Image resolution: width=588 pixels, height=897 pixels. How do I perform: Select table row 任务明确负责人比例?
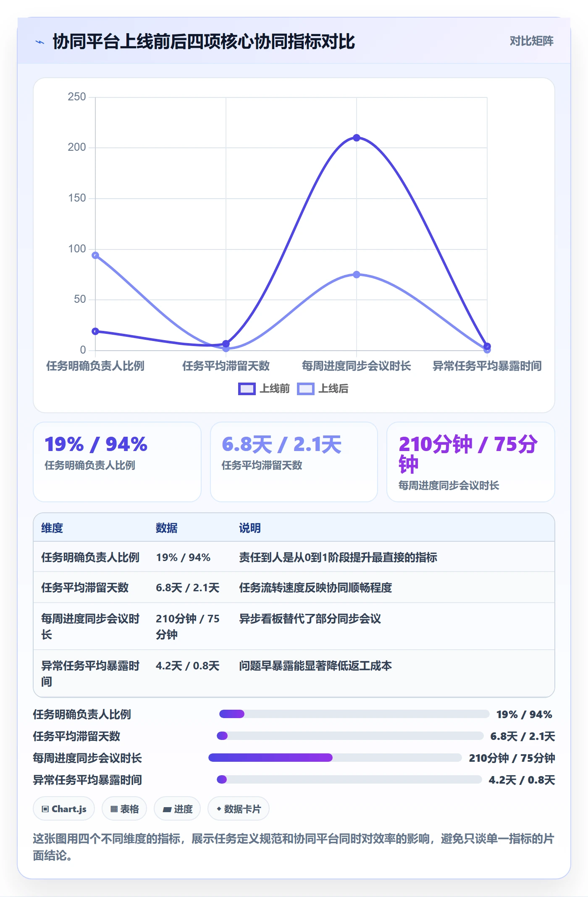pos(294,557)
